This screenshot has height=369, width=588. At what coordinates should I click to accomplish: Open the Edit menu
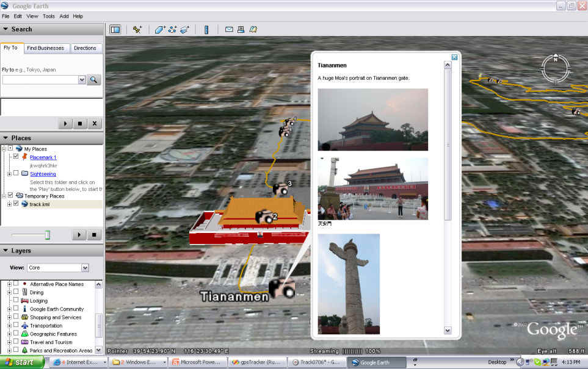pos(18,16)
